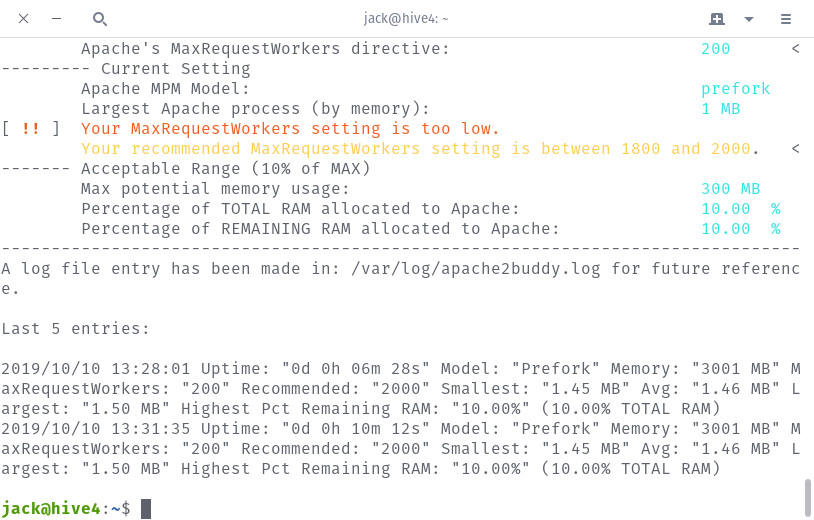Close the terminal window
The image size is (814, 520).
pos(23,19)
